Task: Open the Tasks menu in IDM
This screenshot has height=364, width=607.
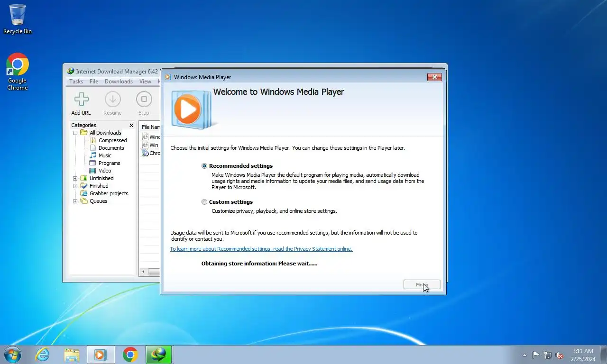Action: (76, 82)
